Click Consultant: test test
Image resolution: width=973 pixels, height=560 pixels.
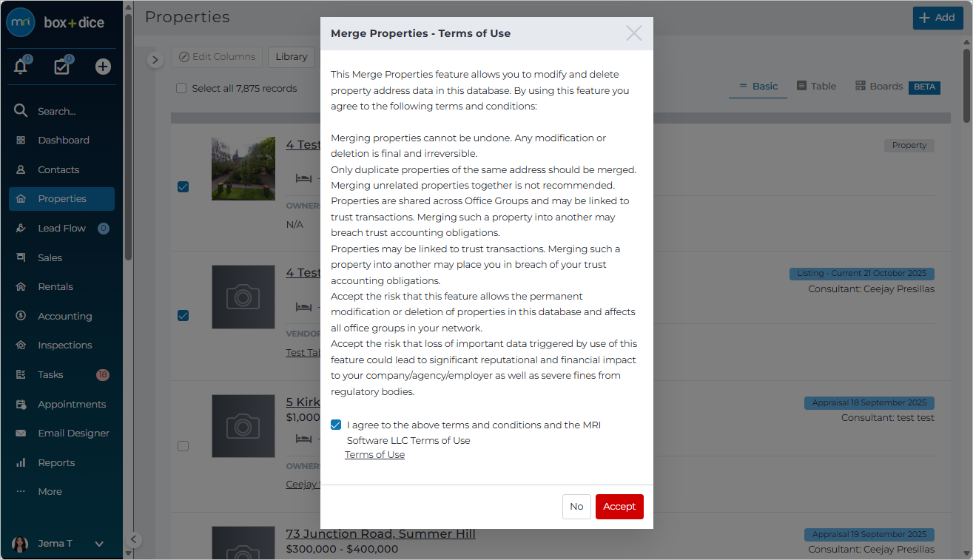(888, 418)
